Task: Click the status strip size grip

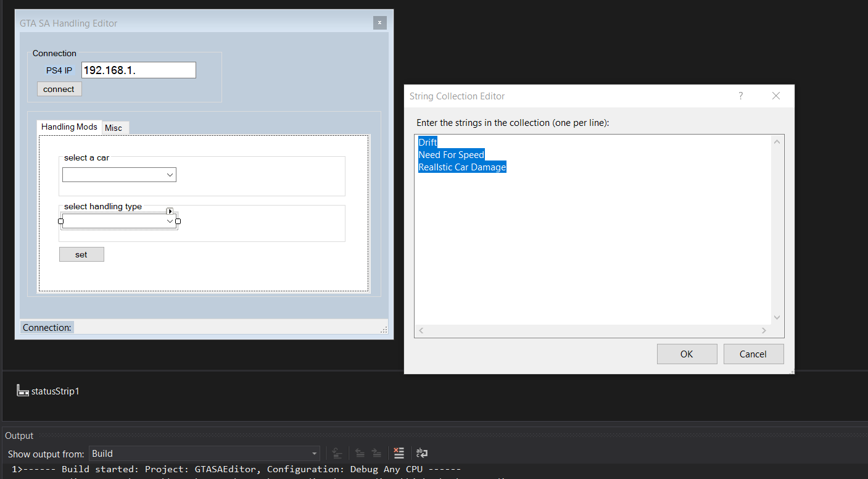Action: coord(383,330)
